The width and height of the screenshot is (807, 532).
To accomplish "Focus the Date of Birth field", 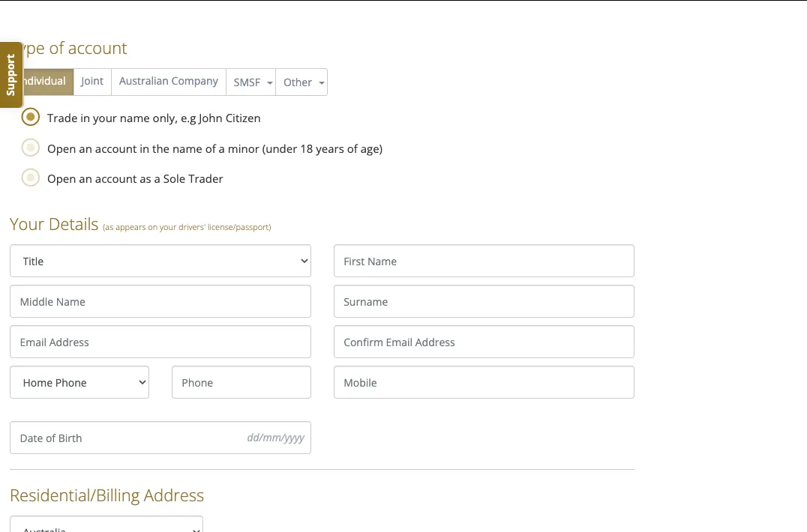I will [160, 438].
